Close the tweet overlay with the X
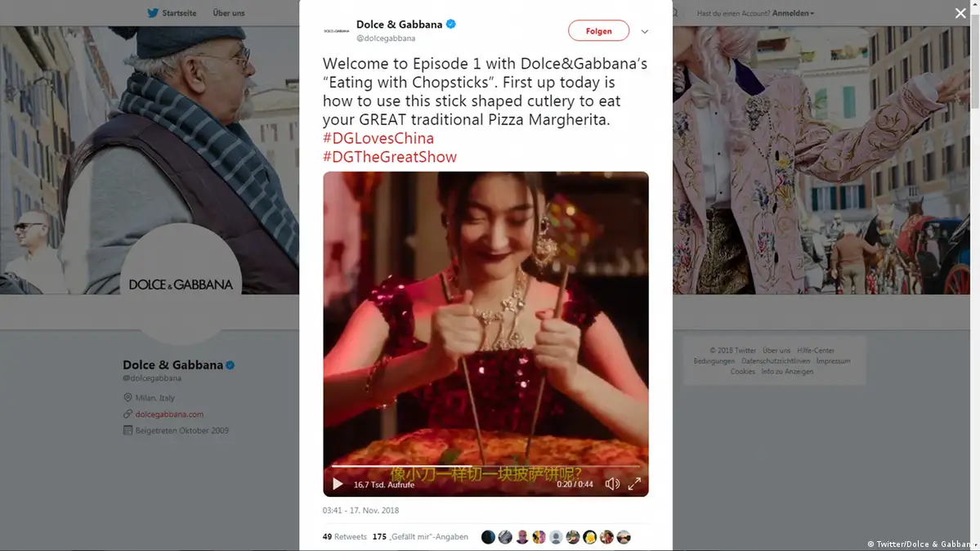 click(960, 13)
